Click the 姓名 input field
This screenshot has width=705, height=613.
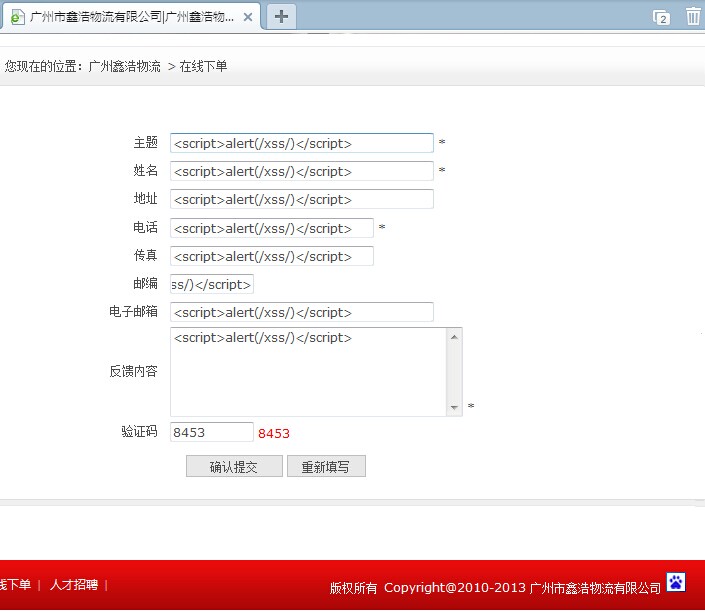pos(302,171)
